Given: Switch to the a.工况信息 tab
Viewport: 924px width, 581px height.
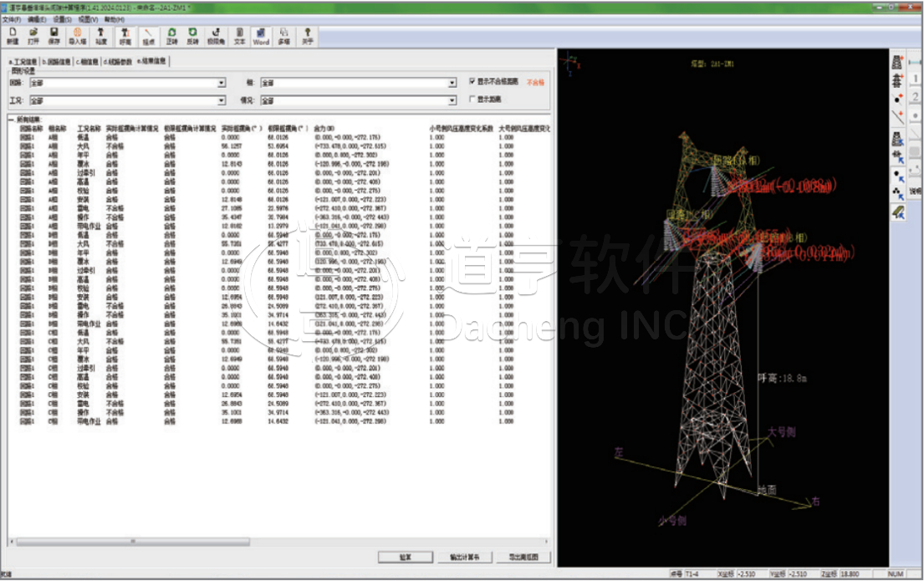Looking at the screenshot, I should (23, 62).
